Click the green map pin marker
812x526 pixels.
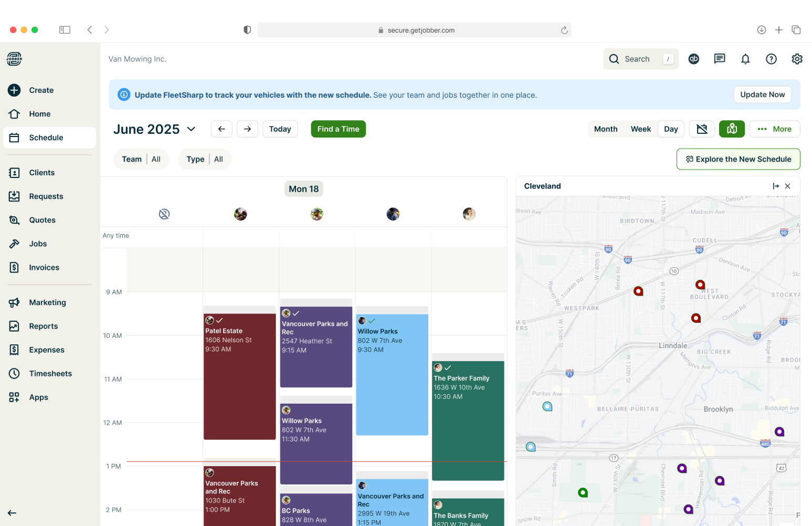[582, 492]
